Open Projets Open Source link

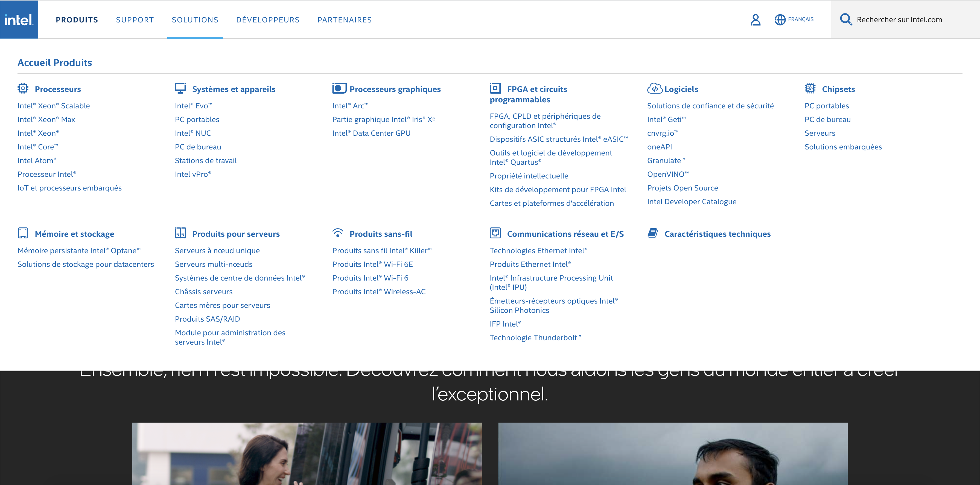682,188
